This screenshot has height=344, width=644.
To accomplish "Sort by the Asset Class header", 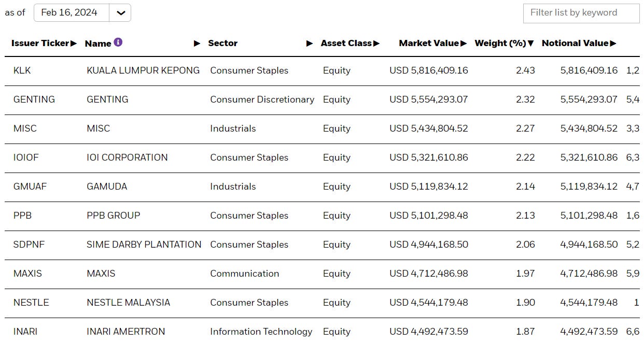I will (x=346, y=44).
